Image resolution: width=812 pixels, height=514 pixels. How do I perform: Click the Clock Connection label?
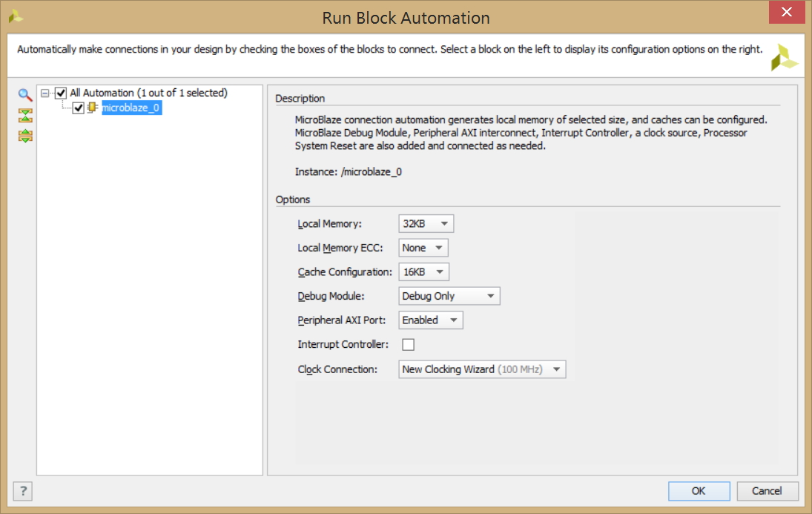(337, 369)
